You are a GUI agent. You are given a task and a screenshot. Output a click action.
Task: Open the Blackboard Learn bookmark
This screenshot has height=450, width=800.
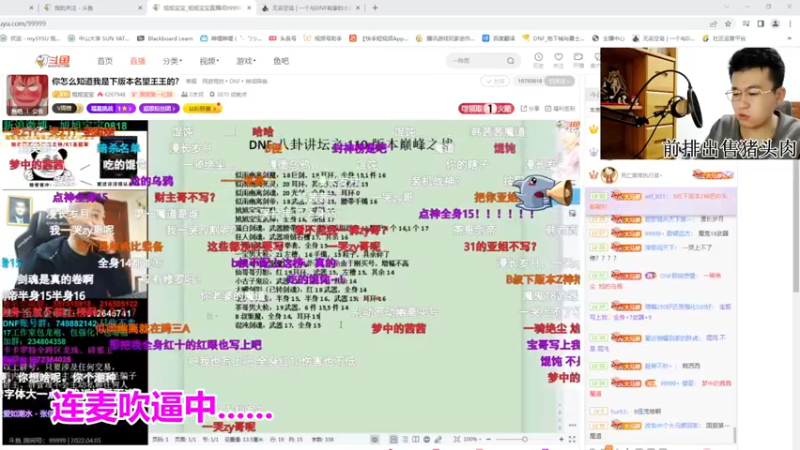pyautogui.click(x=165, y=38)
